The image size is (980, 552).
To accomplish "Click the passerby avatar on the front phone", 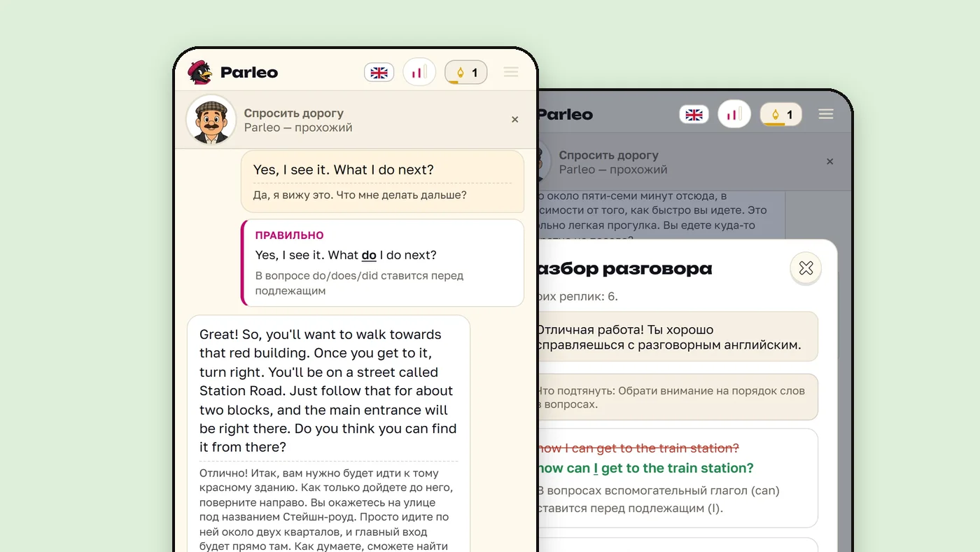I will (x=211, y=120).
